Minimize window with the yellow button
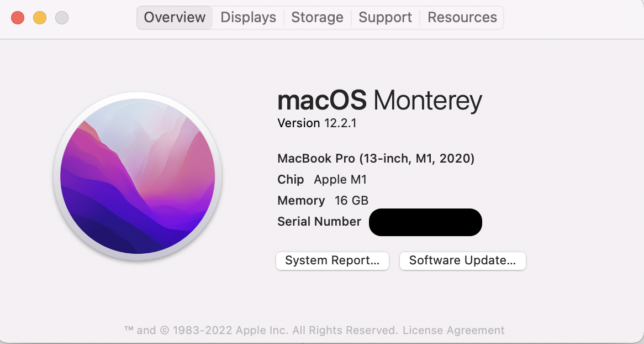 click(x=40, y=18)
